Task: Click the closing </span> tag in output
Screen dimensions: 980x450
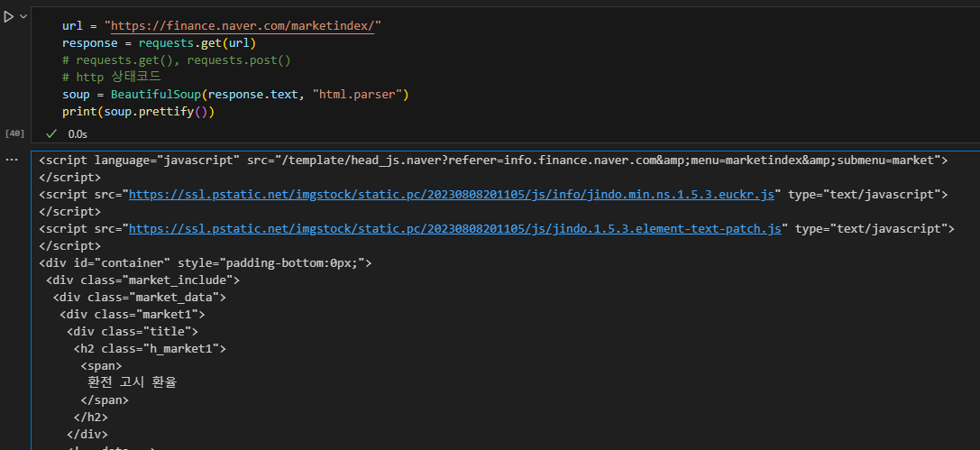Action: [105, 400]
